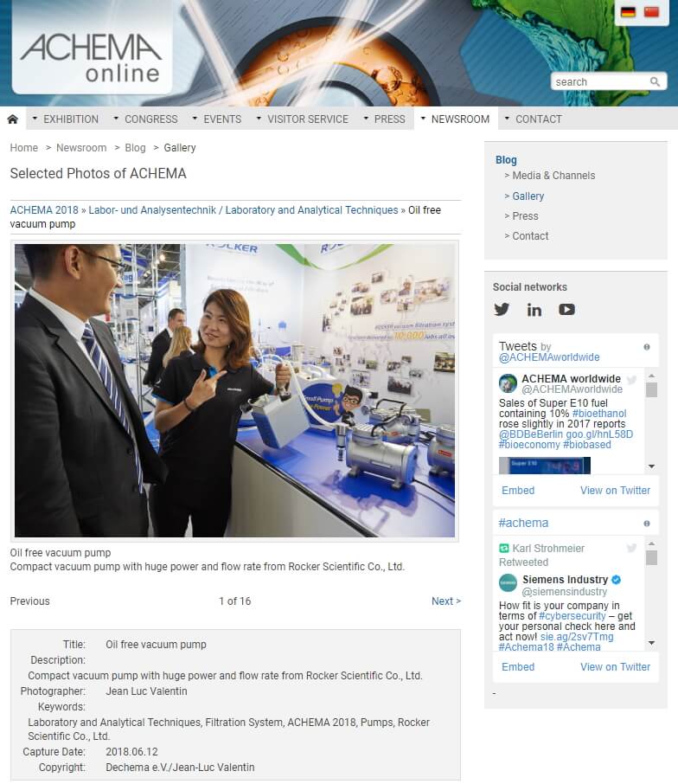Click View on Twitter under ACHEMA tweets
The image size is (678, 784).
point(615,491)
